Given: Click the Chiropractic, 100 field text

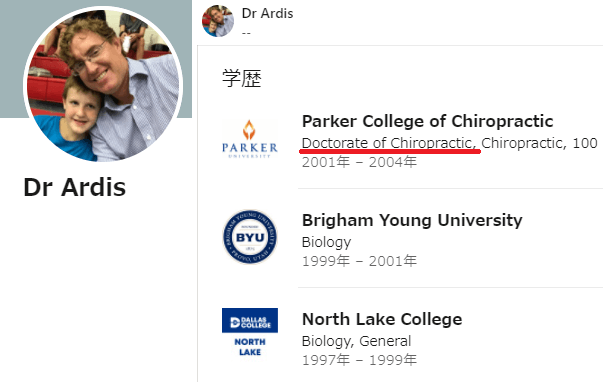Looking at the screenshot, I should [539, 143].
